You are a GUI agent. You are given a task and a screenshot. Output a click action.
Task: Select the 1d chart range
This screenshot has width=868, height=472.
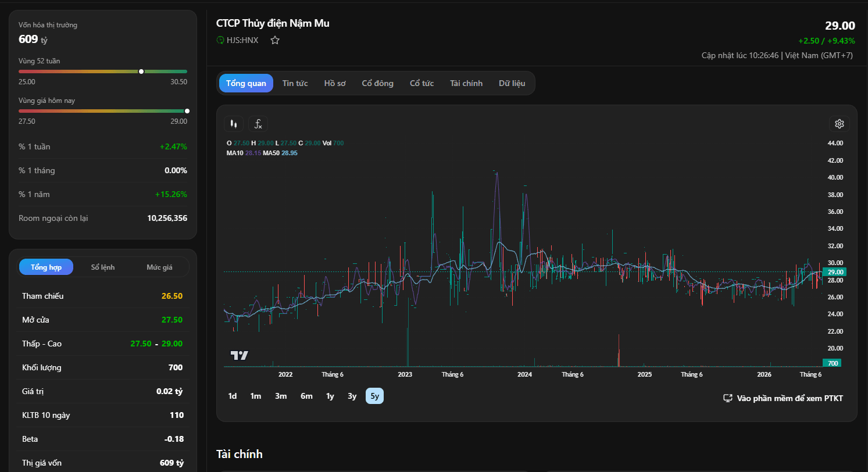click(x=233, y=396)
